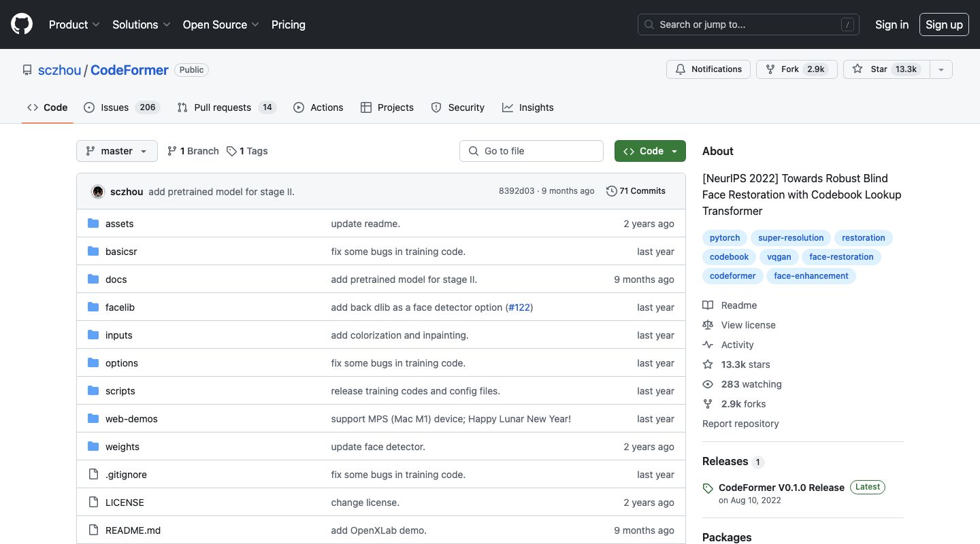View the 1 Tags link

(248, 151)
